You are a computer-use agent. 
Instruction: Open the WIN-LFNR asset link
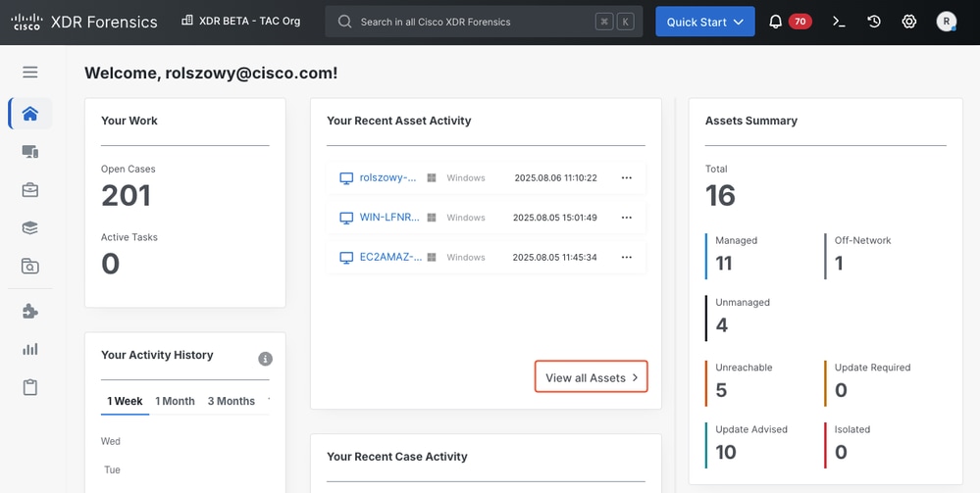pos(389,218)
